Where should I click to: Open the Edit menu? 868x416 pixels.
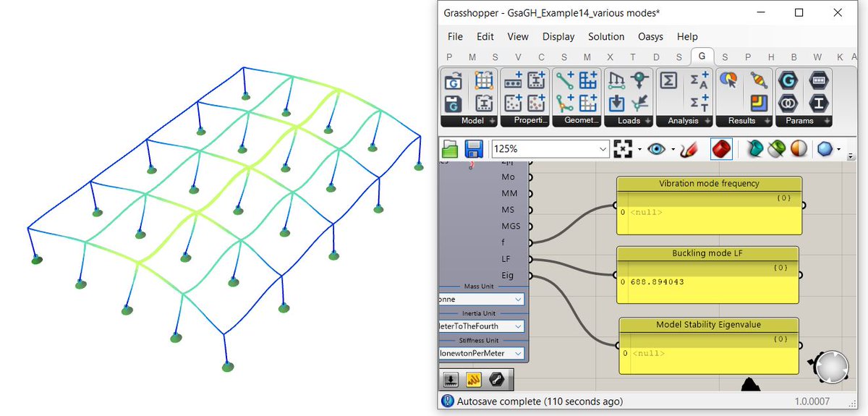coord(485,36)
